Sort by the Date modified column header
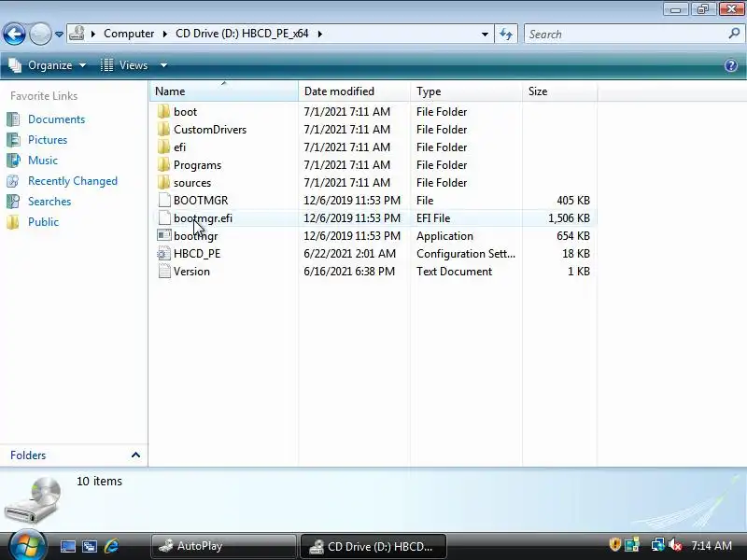The width and height of the screenshot is (747, 560). click(x=354, y=91)
